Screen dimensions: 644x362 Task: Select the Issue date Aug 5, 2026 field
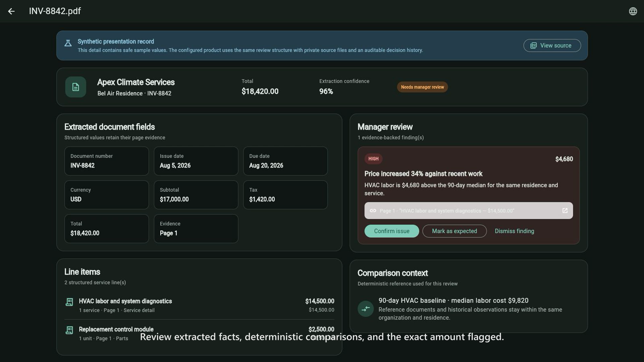click(x=196, y=161)
